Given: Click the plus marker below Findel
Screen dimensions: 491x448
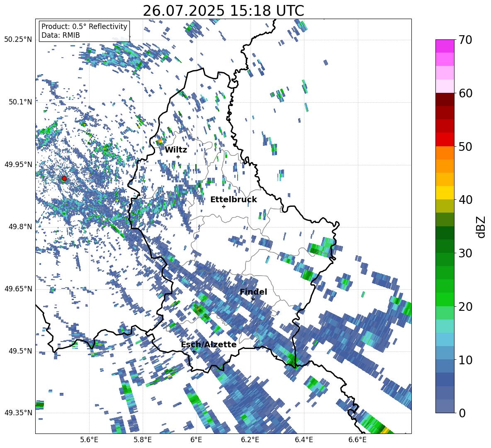Looking at the screenshot, I should tap(253, 299).
